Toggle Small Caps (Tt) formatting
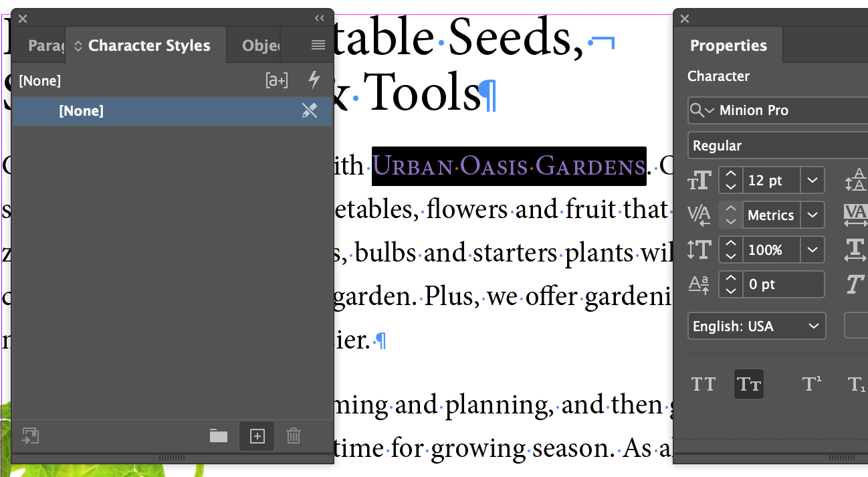Screen dimensions: 868x477 [749, 384]
